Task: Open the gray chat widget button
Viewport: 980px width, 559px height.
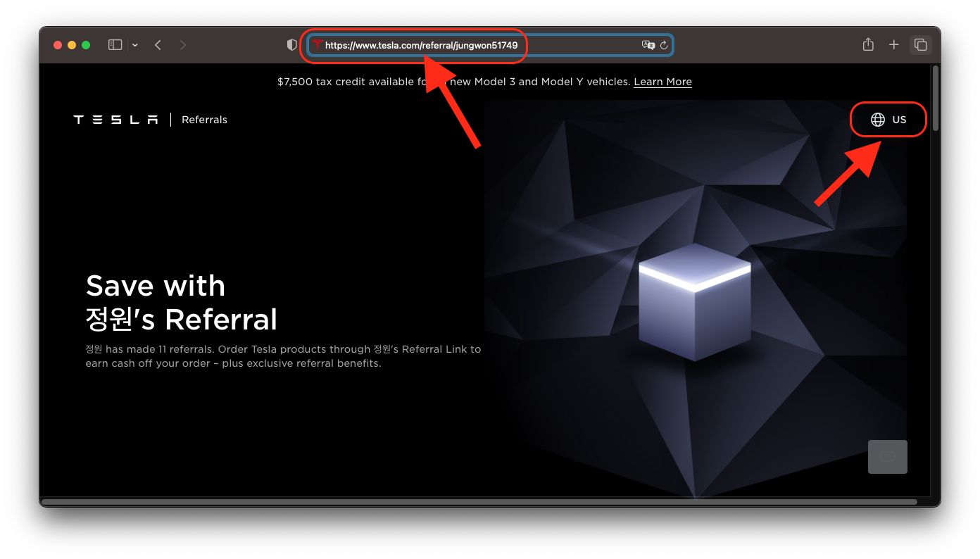Action: (x=888, y=457)
